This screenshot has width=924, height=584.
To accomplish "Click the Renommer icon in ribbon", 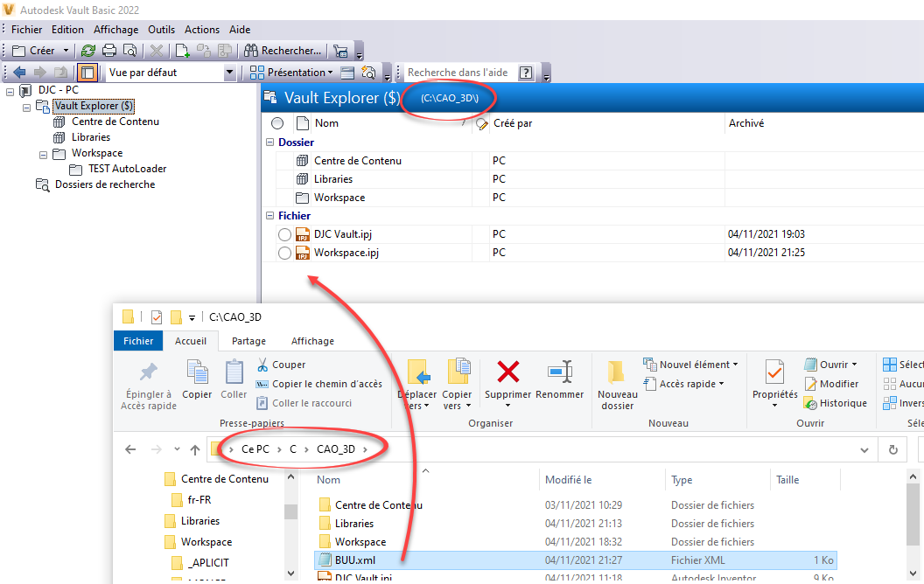I will [x=559, y=372].
